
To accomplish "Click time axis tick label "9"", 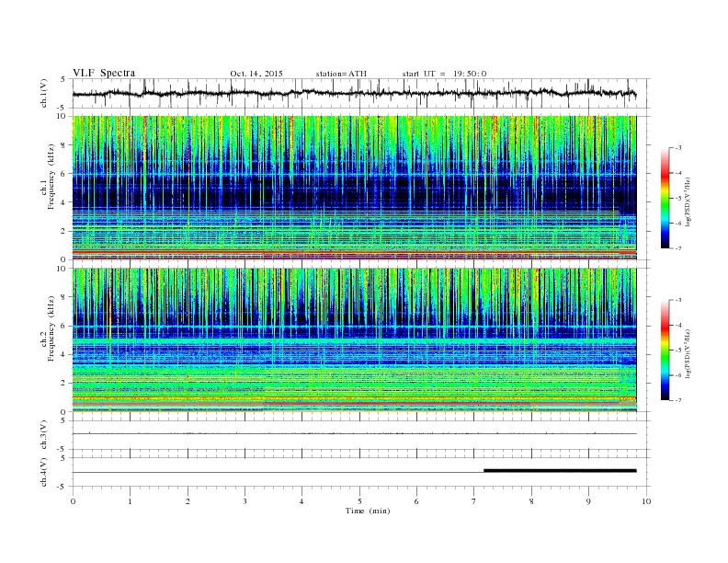I will point(588,501).
